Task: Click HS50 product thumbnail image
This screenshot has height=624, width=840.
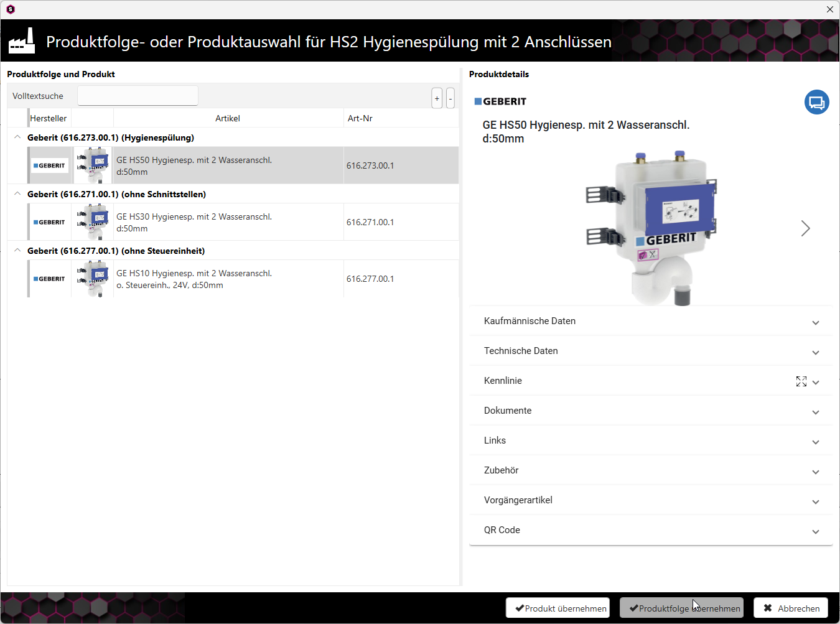Action: 93,165
